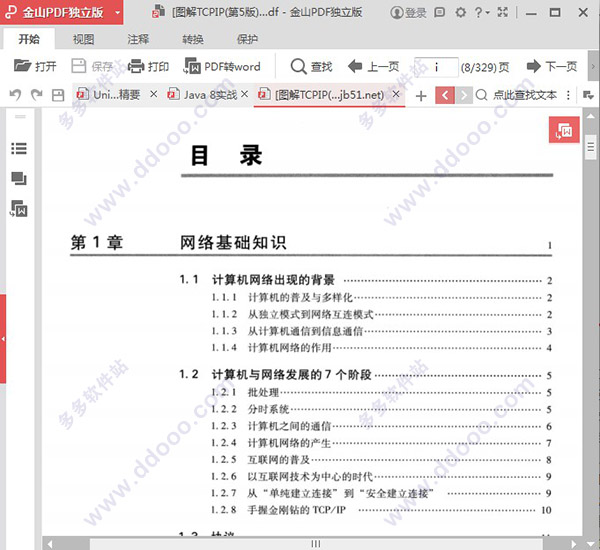The width and height of the screenshot is (600, 550).
Task: Go to 下一页 next page
Action: (552, 67)
